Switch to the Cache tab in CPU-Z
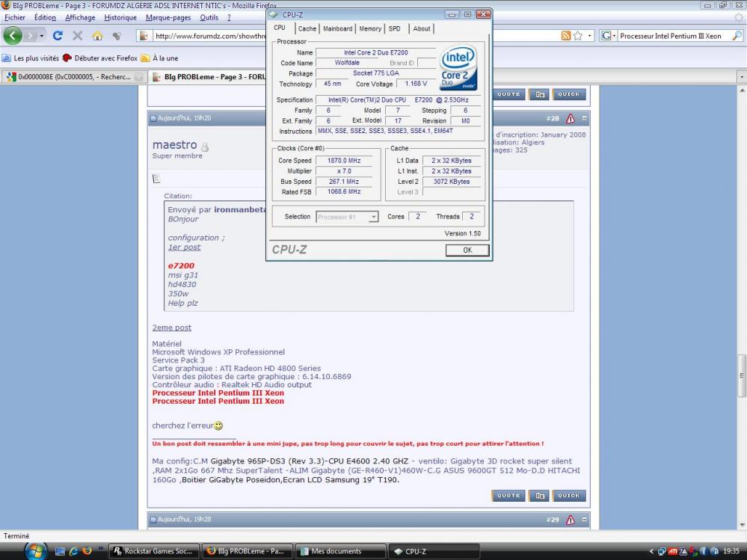The width and height of the screenshot is (747, 560). [307, 28]
